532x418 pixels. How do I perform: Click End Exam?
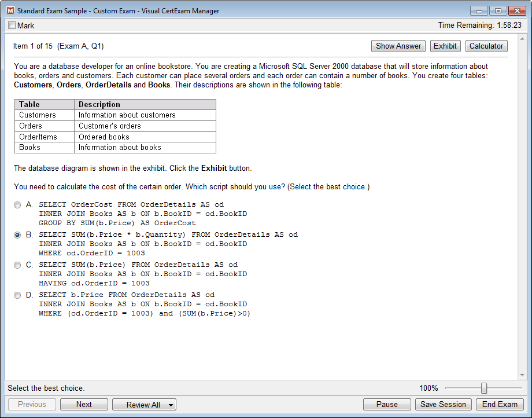coord(500,405)
